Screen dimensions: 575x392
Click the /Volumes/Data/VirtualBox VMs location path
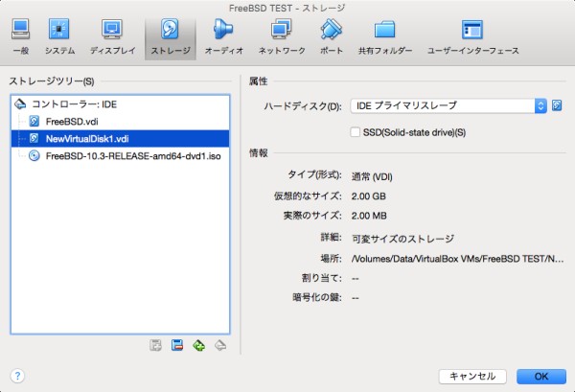(x=457, y=259)
